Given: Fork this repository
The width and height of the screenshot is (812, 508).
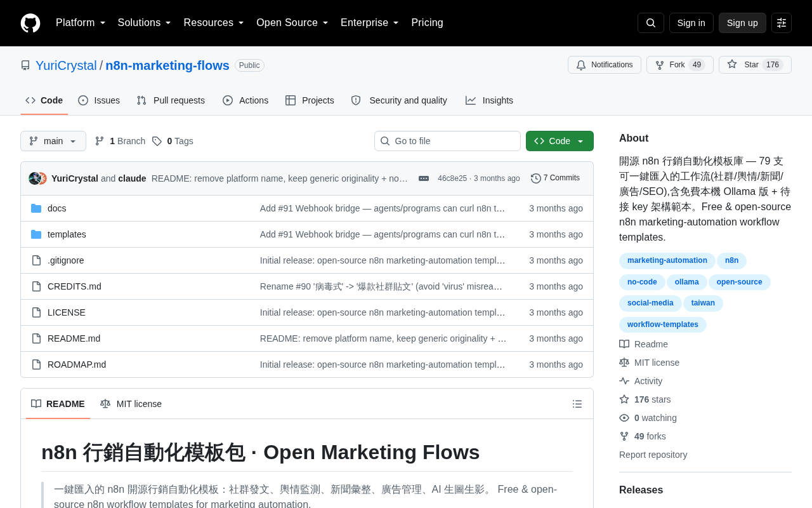Looking at the screenshot, I should coord(680,65).
